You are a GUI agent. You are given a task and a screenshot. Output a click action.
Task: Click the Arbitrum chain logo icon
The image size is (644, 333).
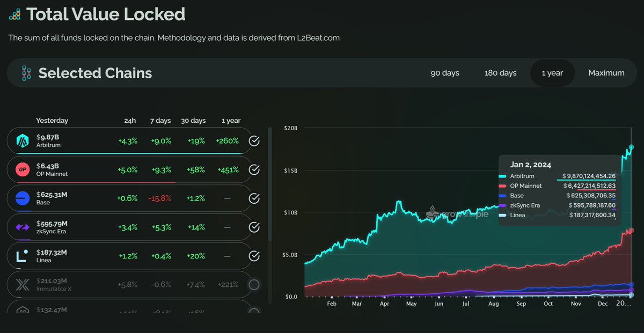pos(23,141)
